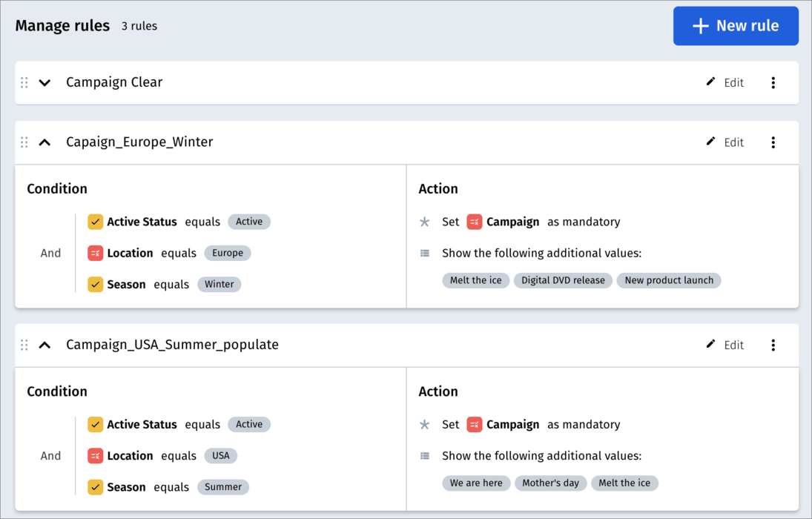
Task: Collapse the Campaign_USA_Summer_populate rule
Action: point(44,345)
